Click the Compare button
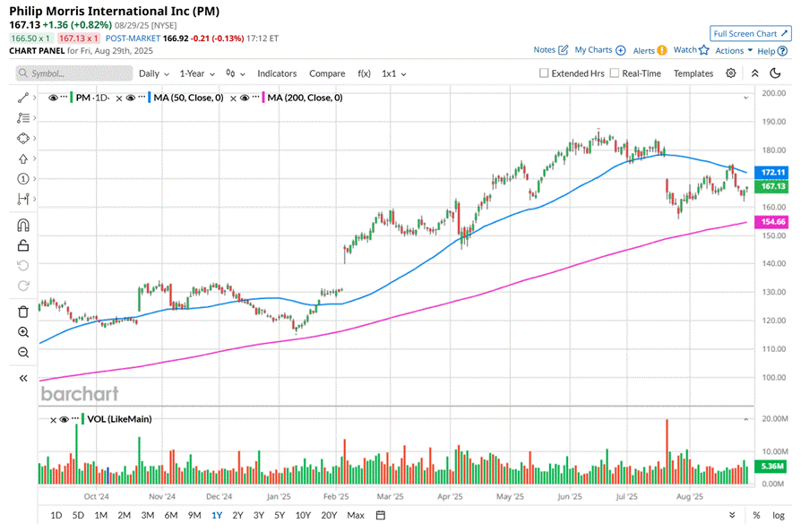 [x=327, y=73]
